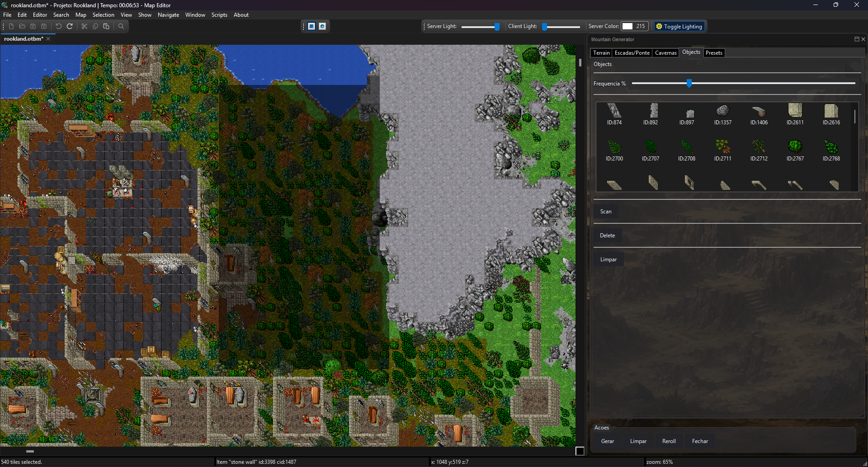
Task: Click the Open folder toolbar icon
Action: 22,26
